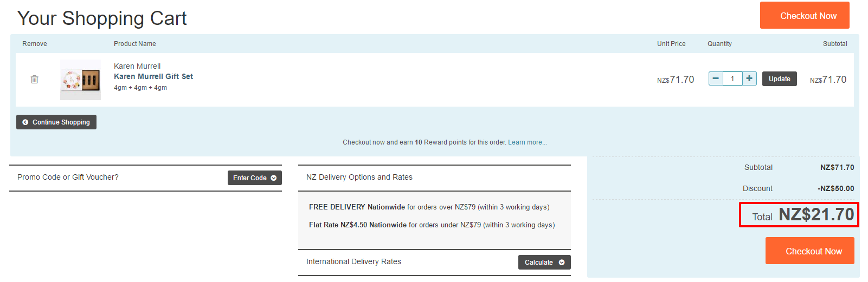The image size is (868, 282).
Task: Click the summary Subtotal NZ$71.70 value
Action: [837, 167]
